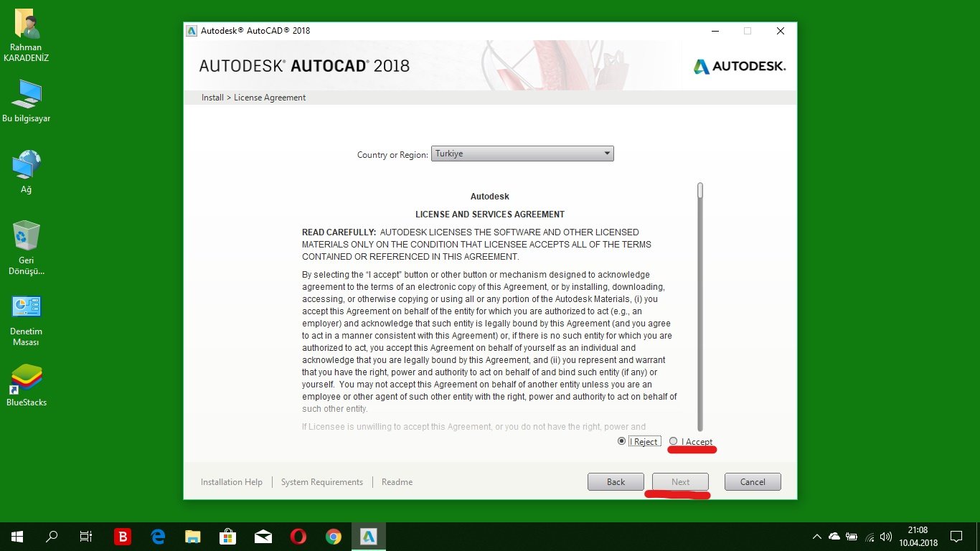The image size is (980, 551).
Task: Click the Back button
Action: click(616, 482)
